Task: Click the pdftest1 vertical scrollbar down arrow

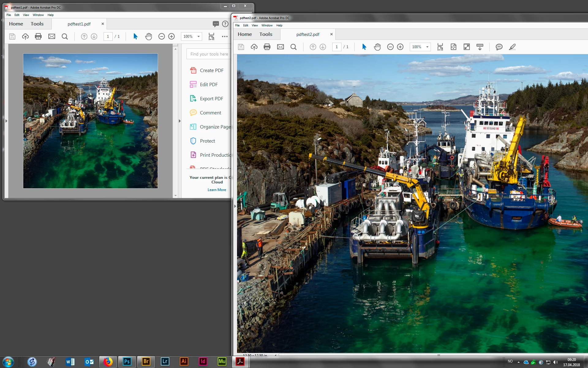Action: click(175, 195)
